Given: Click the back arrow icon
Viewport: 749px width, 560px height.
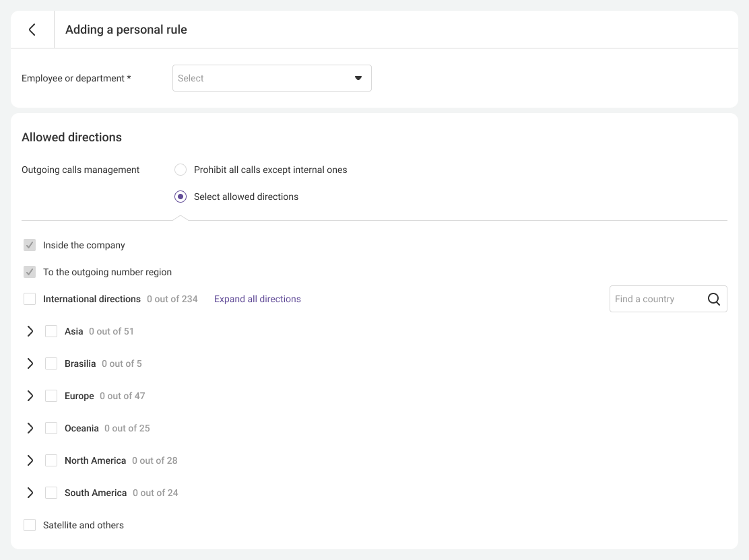Looking at the screenshot, I should tap(32, 30).
